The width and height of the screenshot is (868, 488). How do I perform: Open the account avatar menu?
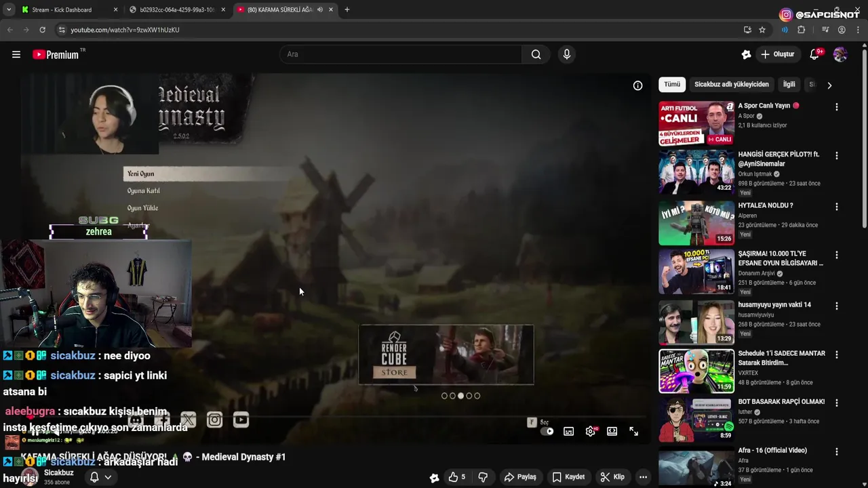click(840, 54)
